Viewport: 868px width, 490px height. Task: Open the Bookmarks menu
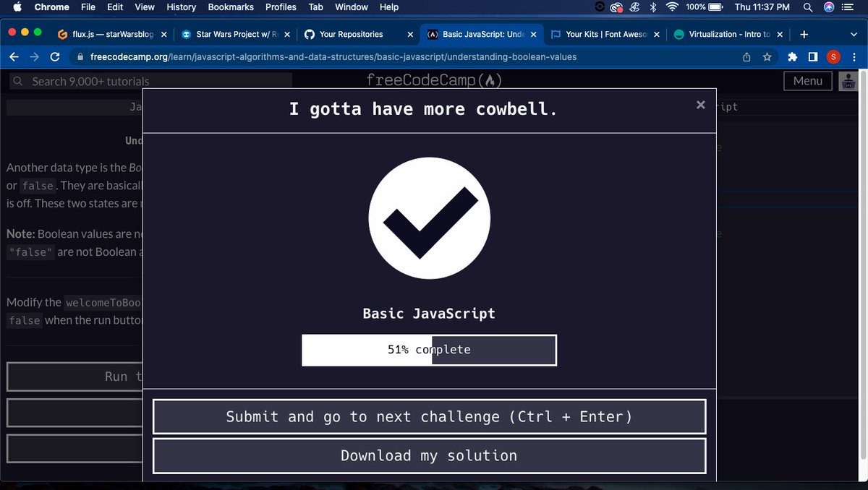tap(231, 7)
